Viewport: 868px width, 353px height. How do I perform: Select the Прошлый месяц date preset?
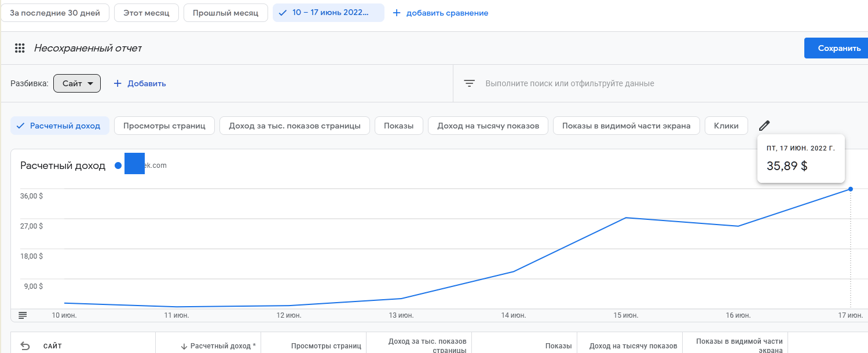click(x=226, y=13)
